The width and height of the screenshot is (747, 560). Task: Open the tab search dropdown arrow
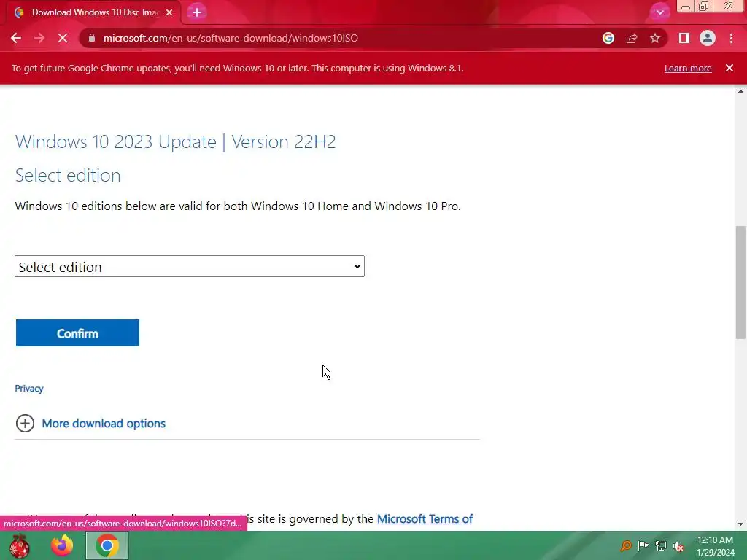(x=659, y=12)
